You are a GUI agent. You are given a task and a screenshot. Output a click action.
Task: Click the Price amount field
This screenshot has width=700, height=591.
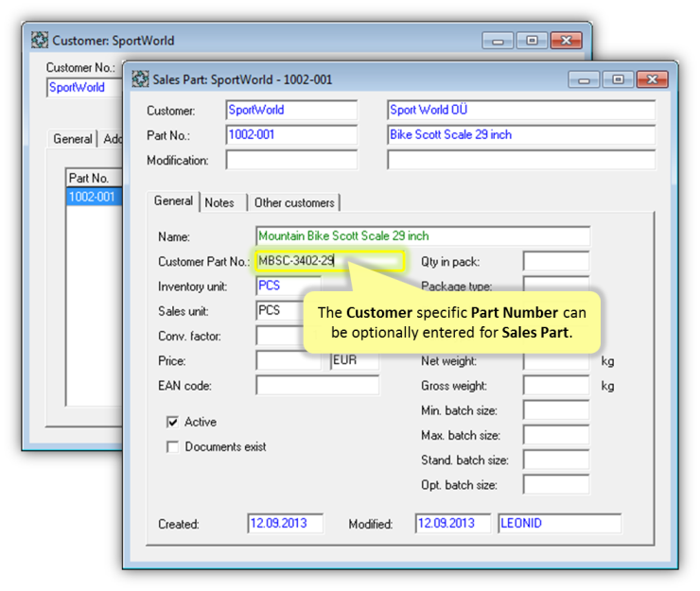[289, 360]
